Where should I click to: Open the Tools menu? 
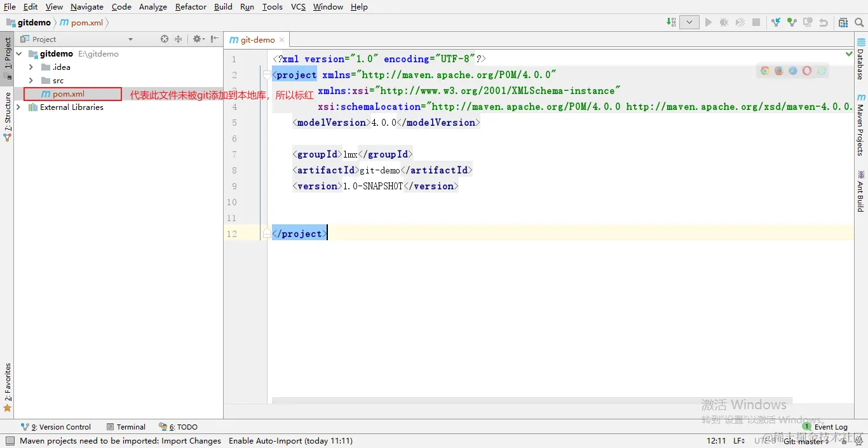tap(272, 6)
